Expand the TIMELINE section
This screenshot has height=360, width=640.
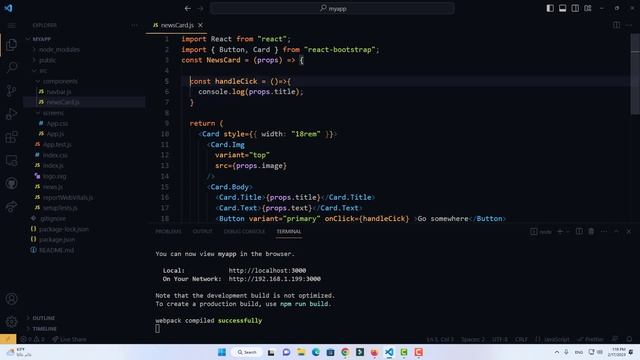[x=44, y=329]
